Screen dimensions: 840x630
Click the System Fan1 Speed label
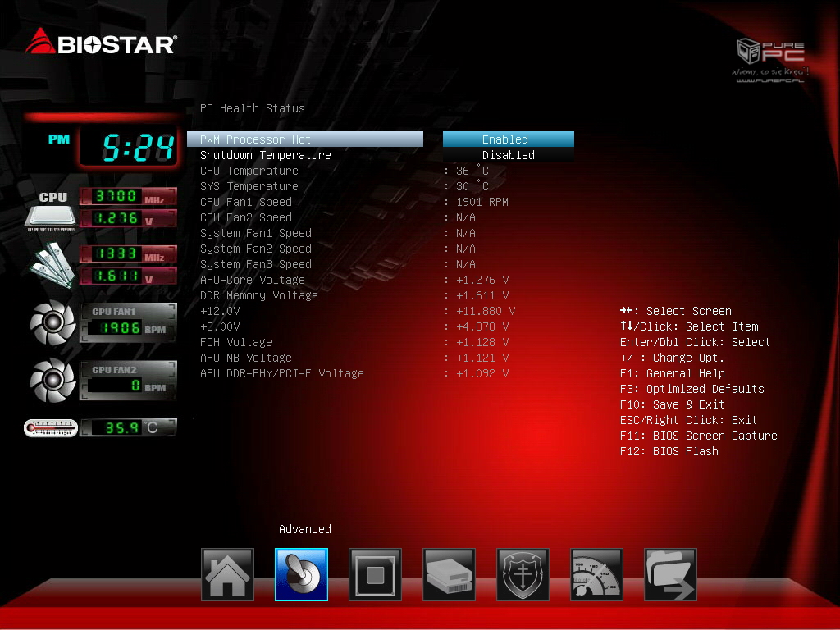pos(256,233)
